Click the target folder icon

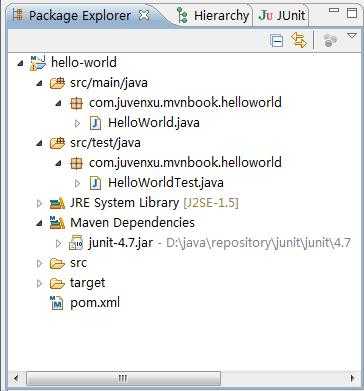point(57,283)
